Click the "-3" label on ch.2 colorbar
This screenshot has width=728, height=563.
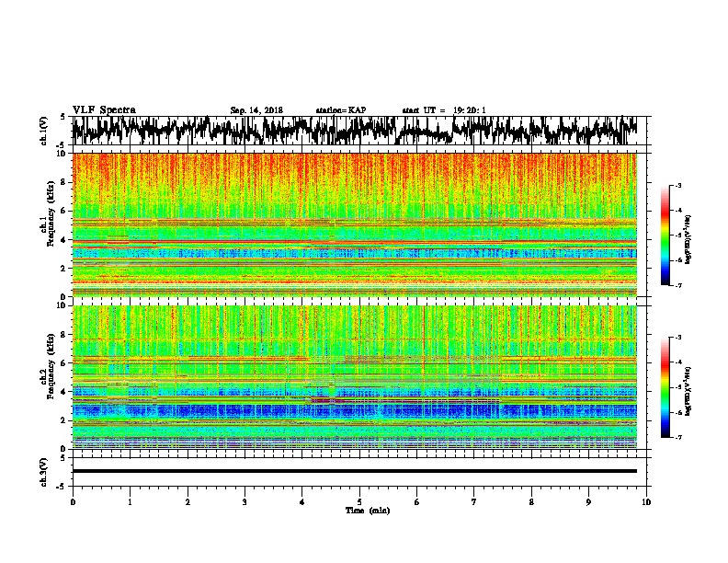pyautogui.click(x=677, y=338)
